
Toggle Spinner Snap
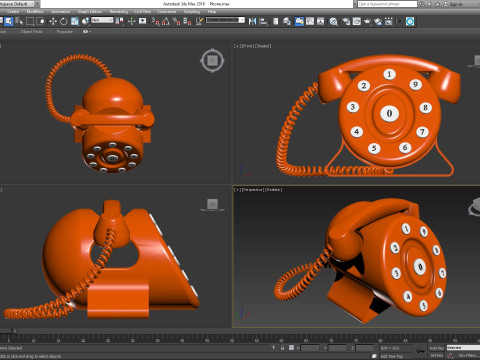(x=187, y=21)
